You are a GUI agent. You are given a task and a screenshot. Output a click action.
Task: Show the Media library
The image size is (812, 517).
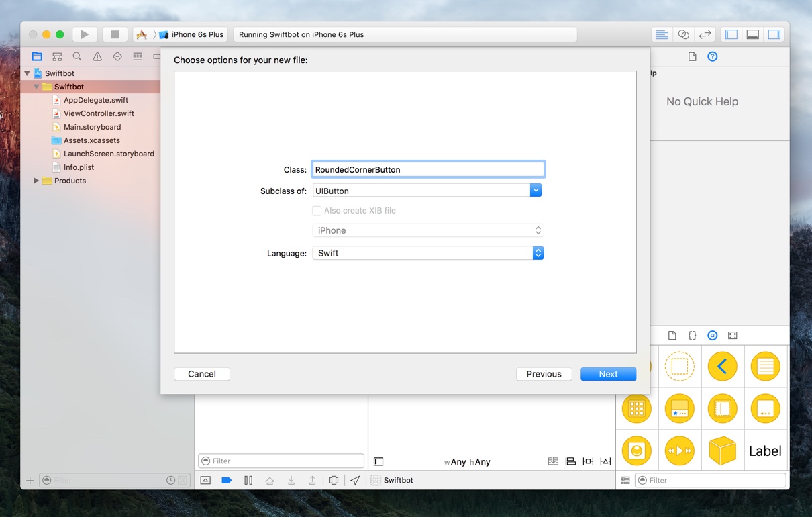click(733, 335)
